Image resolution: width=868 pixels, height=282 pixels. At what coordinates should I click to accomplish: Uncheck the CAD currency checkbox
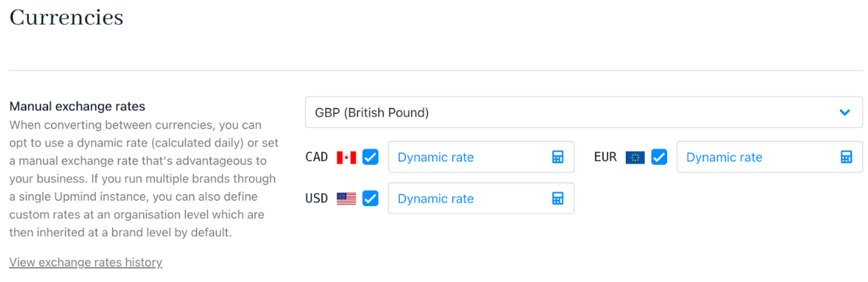[x=370, y=157]
